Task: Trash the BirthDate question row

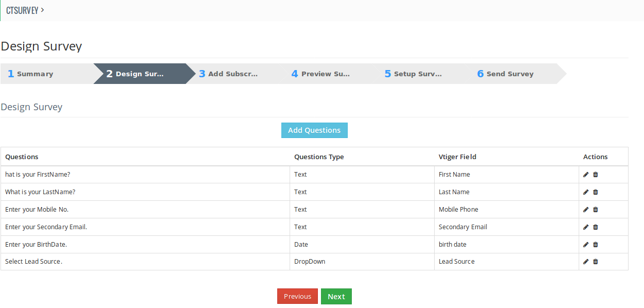Action: [596, 245]
